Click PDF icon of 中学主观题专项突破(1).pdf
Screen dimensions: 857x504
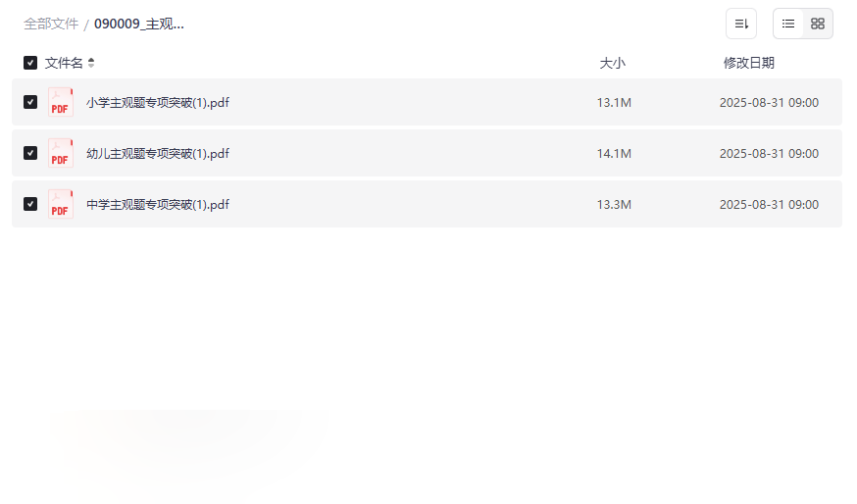click(x=61, y=204)
